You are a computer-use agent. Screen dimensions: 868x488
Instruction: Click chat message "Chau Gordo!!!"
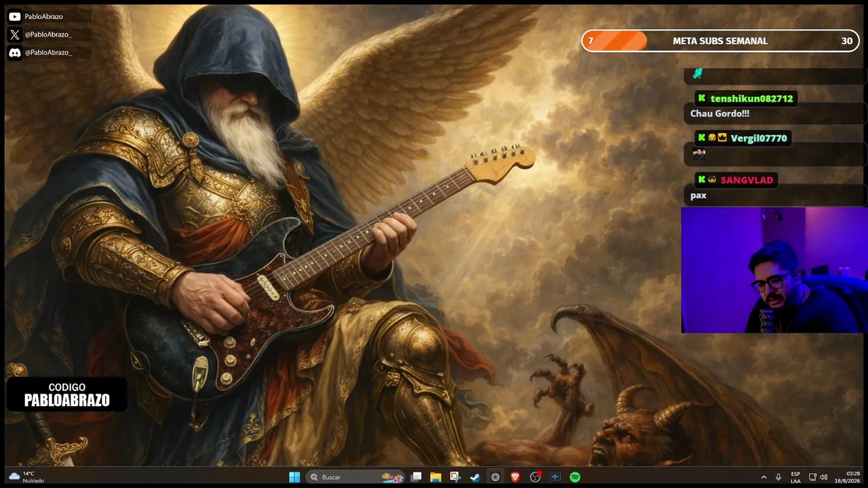719,114
